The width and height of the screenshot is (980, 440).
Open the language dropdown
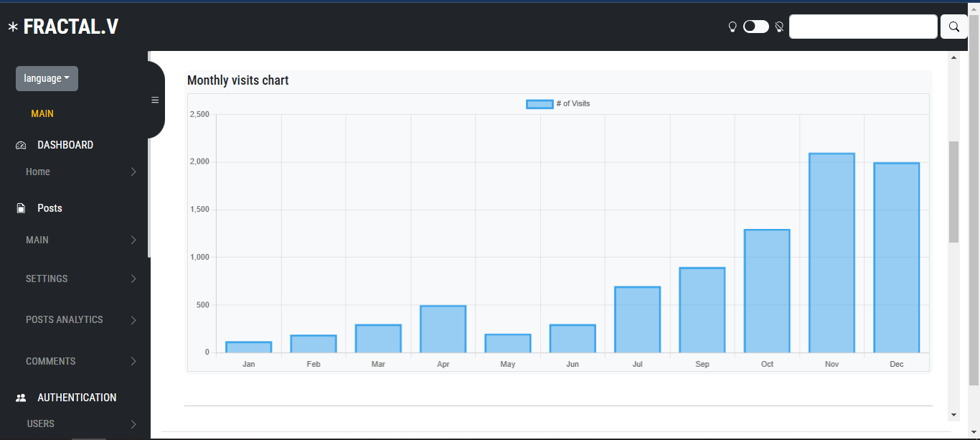click(x=47, y=78)
